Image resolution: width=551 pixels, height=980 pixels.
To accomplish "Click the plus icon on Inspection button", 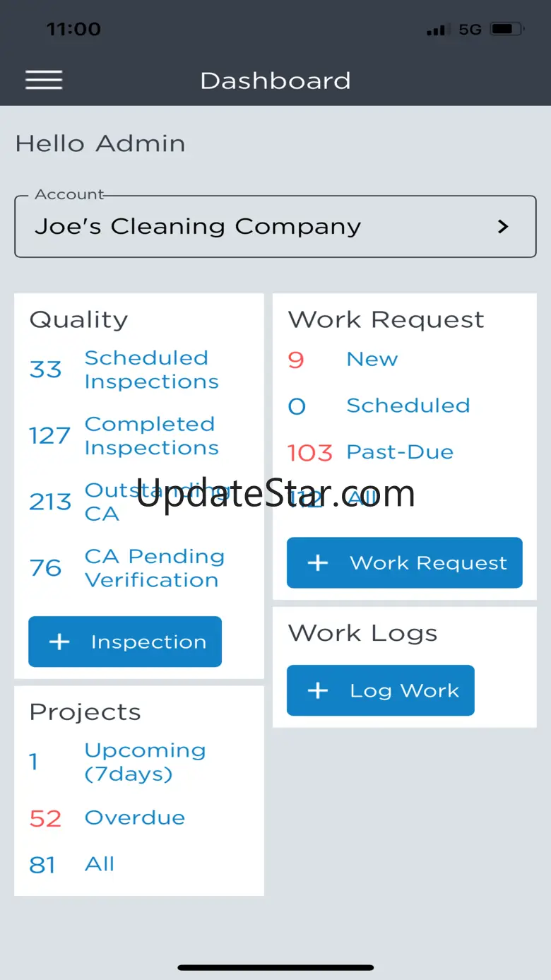I will point(59,642).
